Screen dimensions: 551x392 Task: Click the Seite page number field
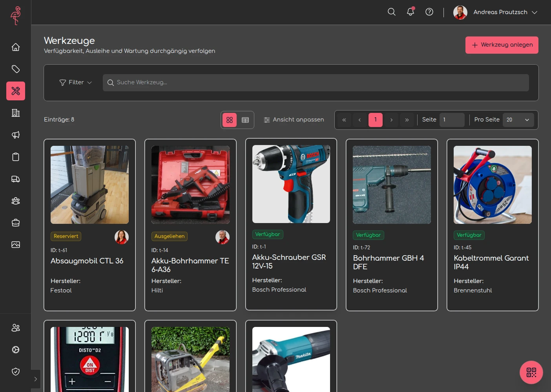click(452, 120)
